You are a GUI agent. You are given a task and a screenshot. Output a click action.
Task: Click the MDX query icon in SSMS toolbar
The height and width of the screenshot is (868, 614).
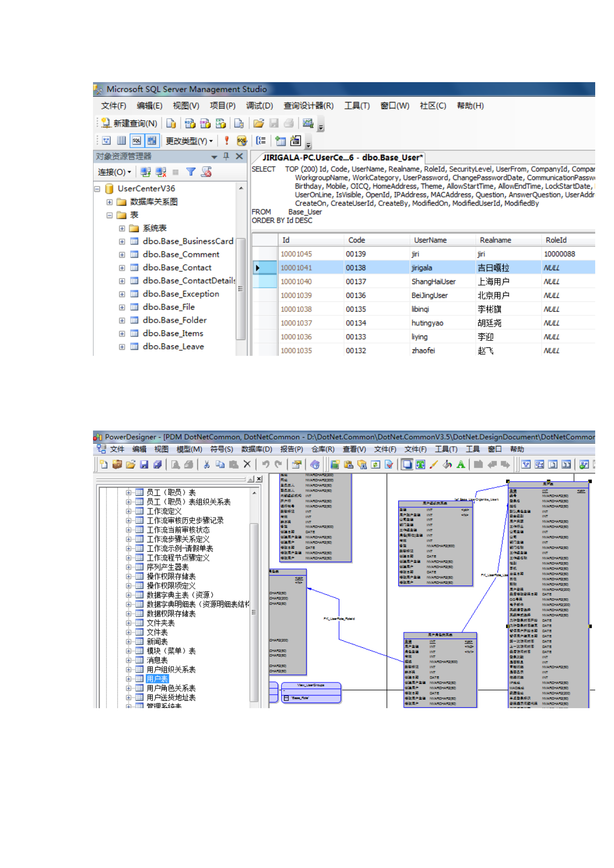pyautogui.click(x=189, y=123)
